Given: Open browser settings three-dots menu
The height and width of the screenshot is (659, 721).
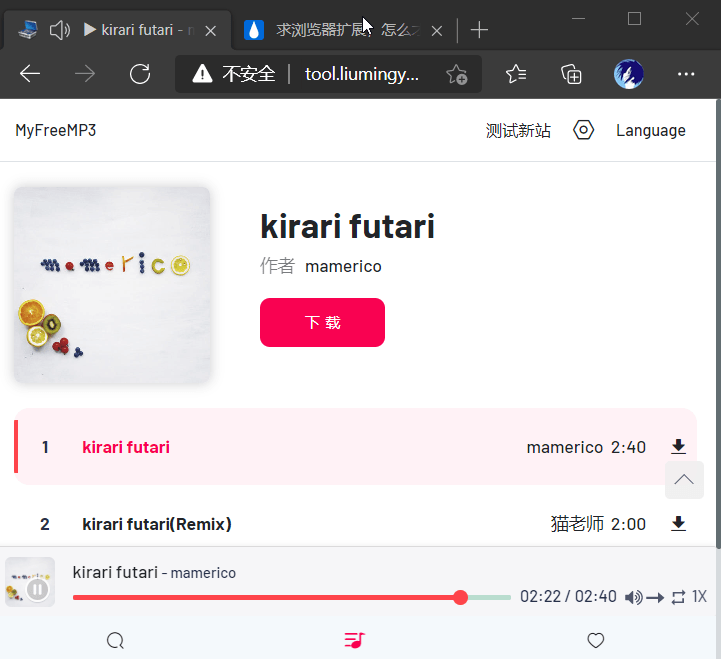Looking at the screenshot, I should [686, 74].
